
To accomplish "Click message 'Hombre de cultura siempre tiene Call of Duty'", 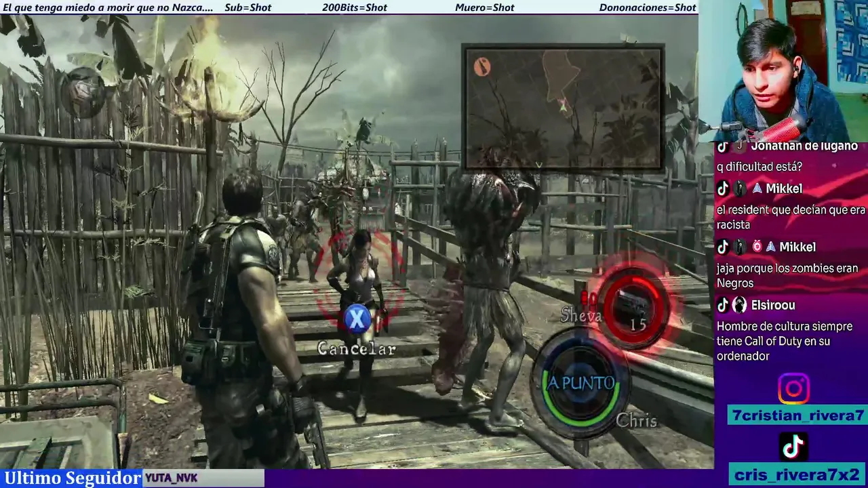I will click(785, 341).
